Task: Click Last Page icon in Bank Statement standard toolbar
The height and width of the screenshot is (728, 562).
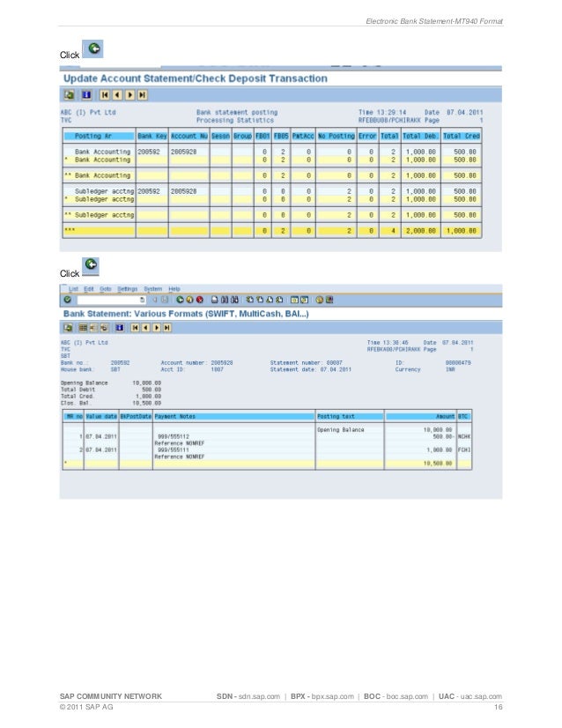Action: (x=279, y=300)
